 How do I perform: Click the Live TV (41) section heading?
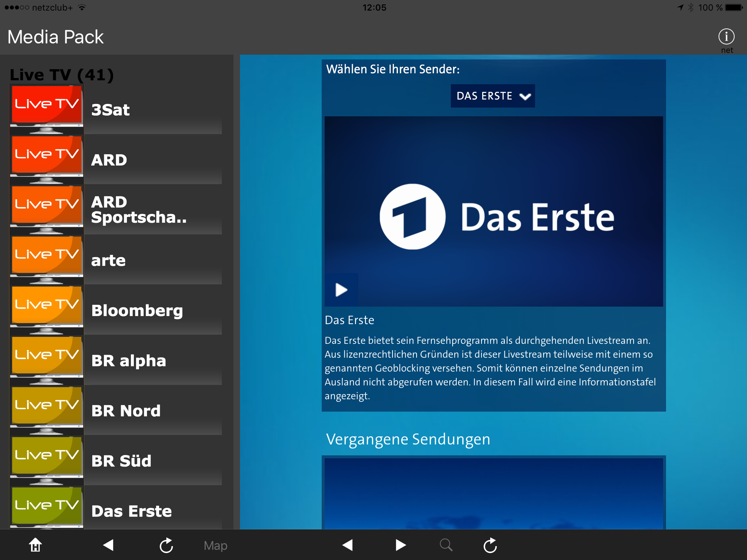62,75
